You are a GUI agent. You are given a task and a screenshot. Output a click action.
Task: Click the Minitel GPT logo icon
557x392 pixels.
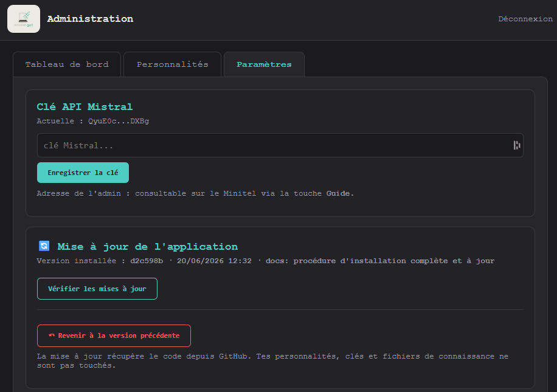tap(24, 19)
